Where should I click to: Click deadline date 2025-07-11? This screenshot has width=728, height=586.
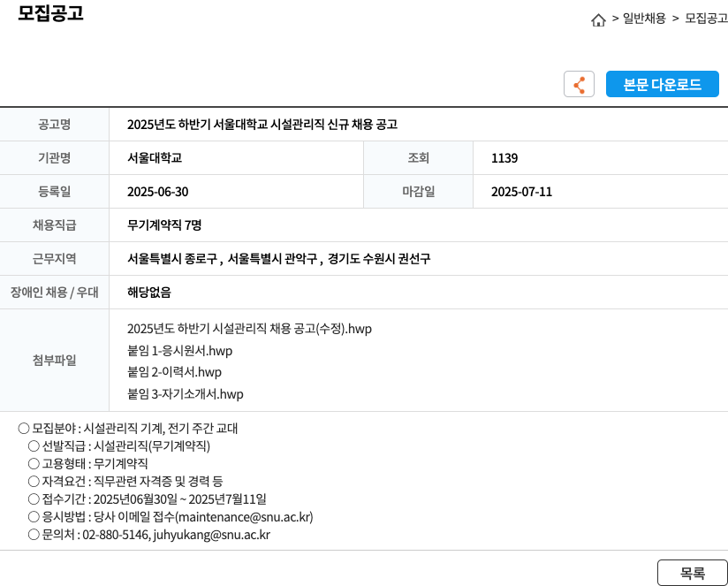pyautogui.click(x=521, y=192)
